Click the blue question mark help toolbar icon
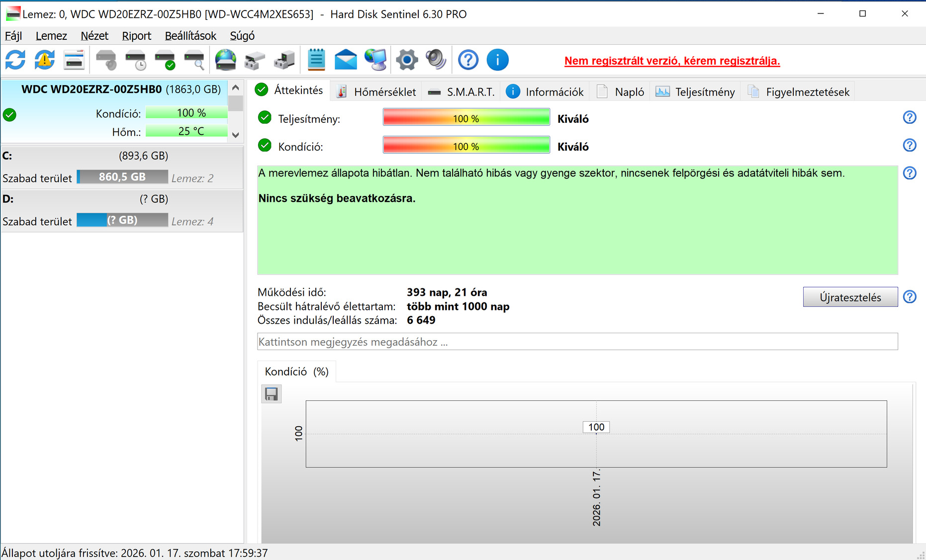The image size is (926, 560). 468,60
